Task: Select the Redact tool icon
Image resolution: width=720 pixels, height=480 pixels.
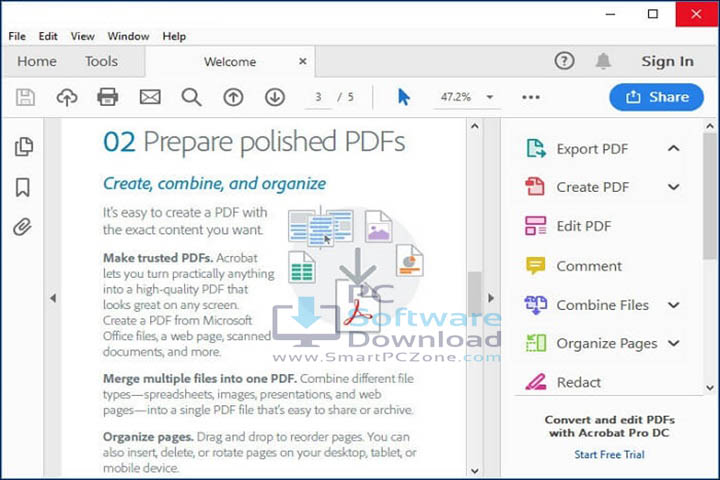Action: click(x=535, y=382)
